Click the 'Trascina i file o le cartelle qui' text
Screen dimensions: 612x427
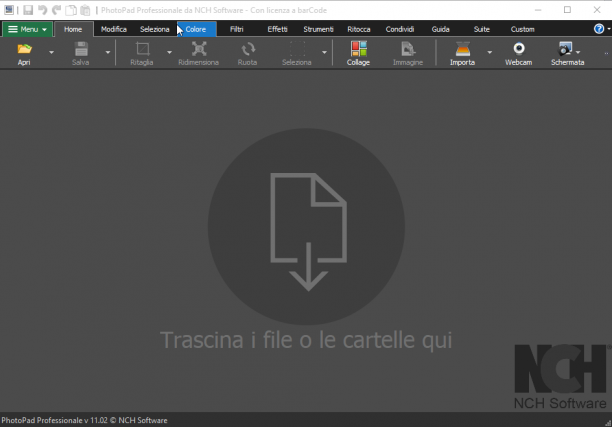click(x=306, y=340)
